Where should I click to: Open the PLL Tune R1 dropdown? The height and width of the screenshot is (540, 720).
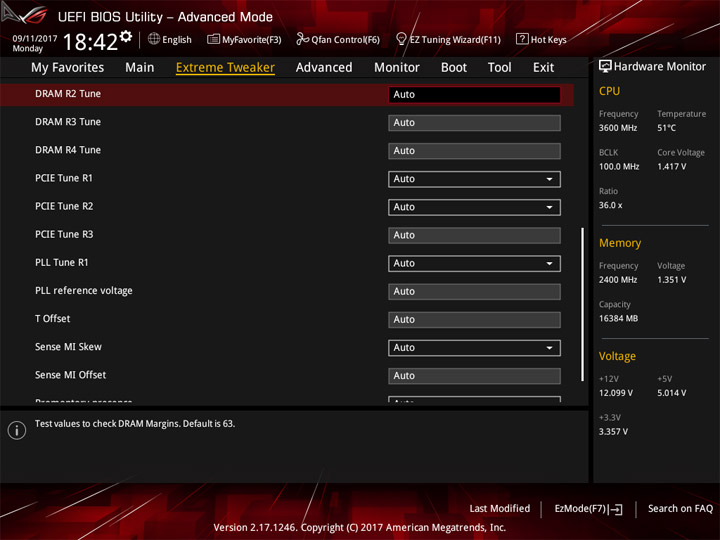point(474,264)
